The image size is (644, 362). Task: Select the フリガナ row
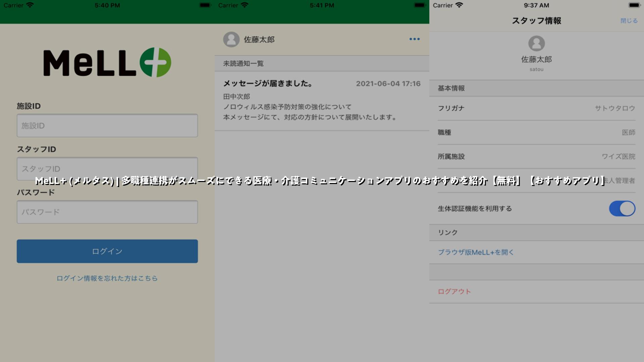coord(537,108)
